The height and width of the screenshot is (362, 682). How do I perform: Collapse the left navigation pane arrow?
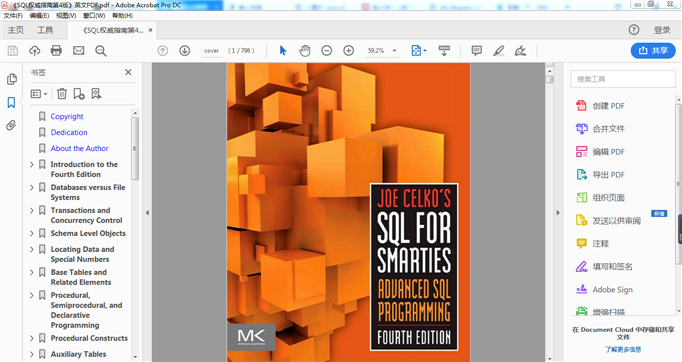(x=147, y=213)
